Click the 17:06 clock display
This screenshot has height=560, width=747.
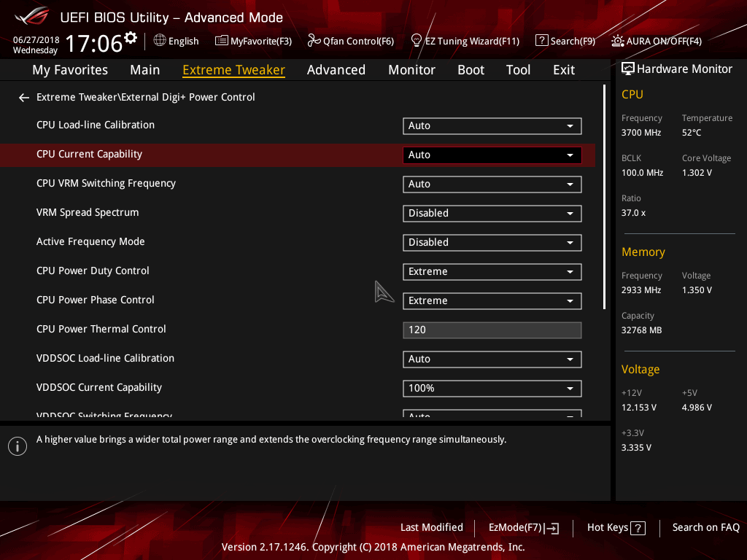pos(94,43)
